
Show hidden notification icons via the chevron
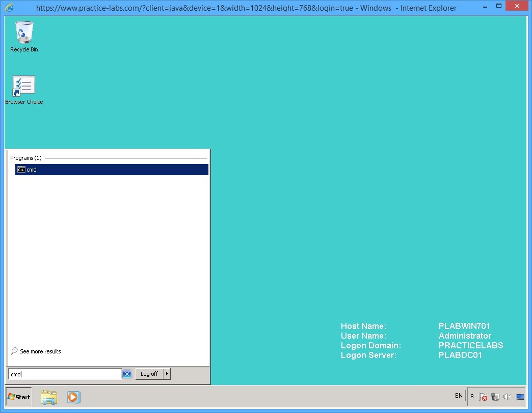(x=472, y=396)
